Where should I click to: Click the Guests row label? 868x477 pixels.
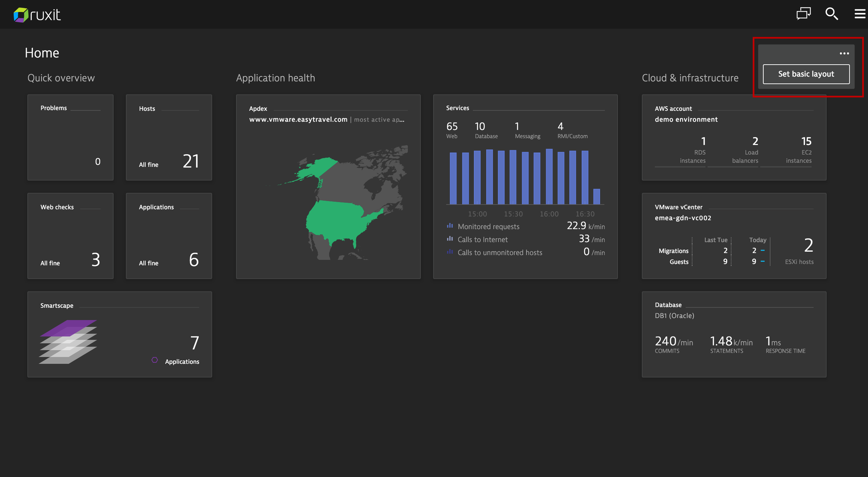tap(679, 262)
